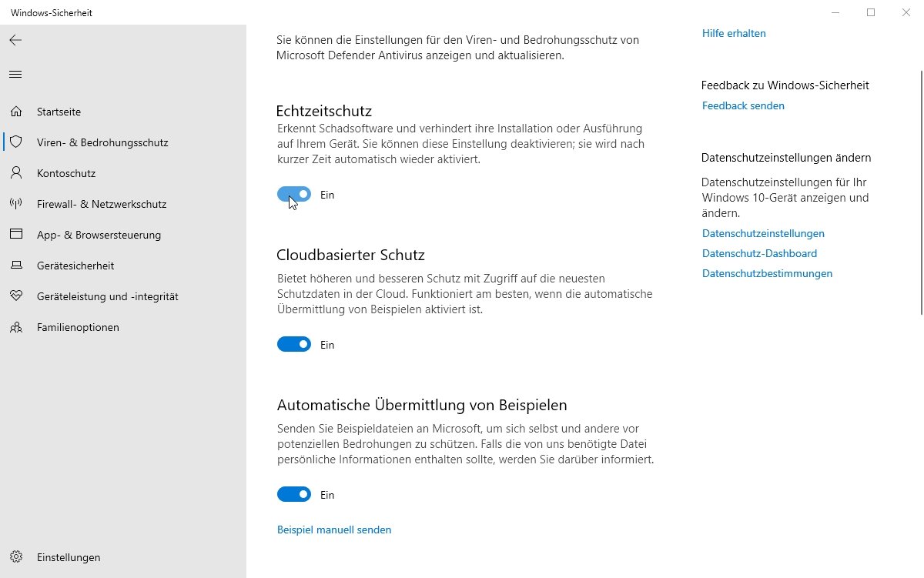The height and width of the screenshot is (578, 924).
Task: Open the Hilfe erhalten link
Action: pos(733,33)
